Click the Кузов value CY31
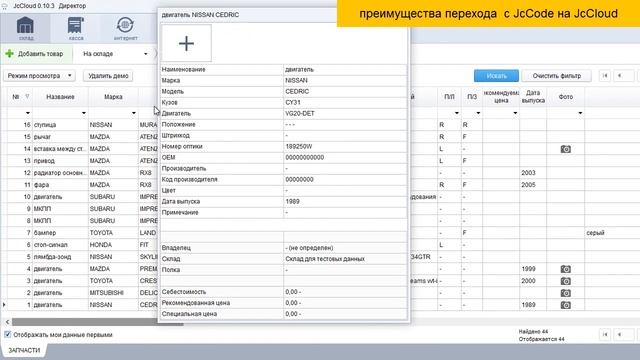This screenshot has height=360, width=640. coord(293,102)
